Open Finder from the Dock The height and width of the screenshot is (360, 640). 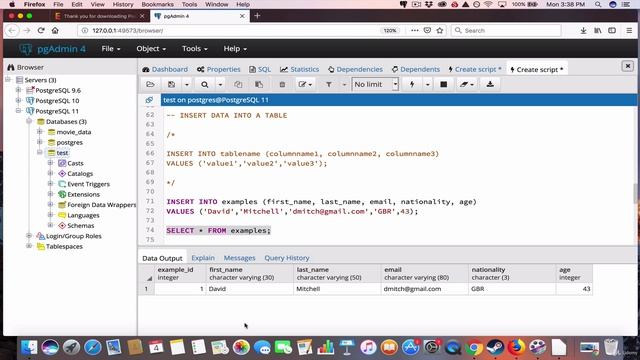29,347
